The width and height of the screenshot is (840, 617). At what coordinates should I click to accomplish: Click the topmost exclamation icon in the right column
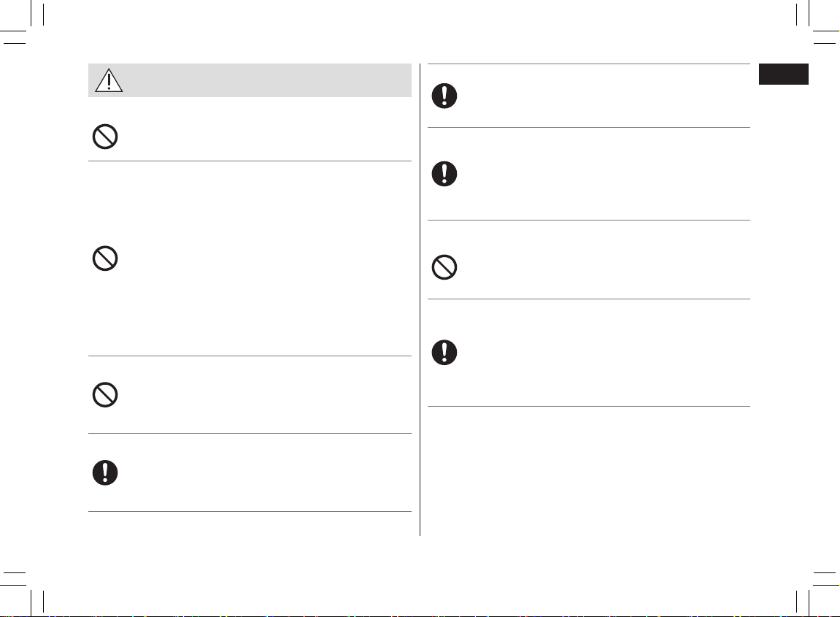click(444, 96)
